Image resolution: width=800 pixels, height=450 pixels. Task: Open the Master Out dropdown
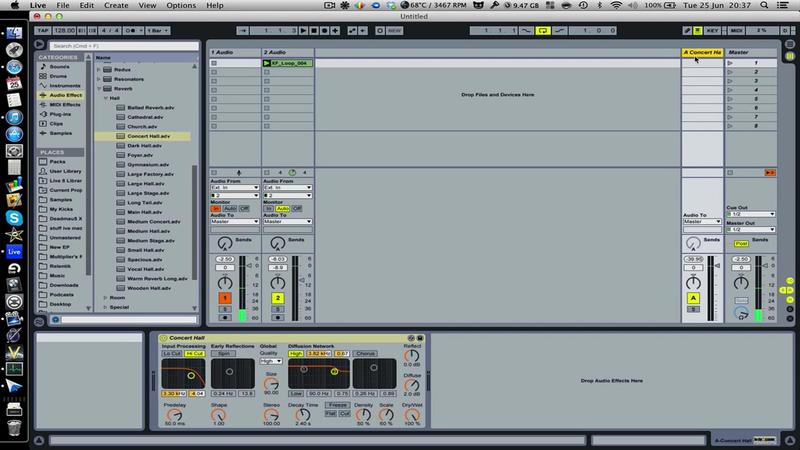(751, 230)
